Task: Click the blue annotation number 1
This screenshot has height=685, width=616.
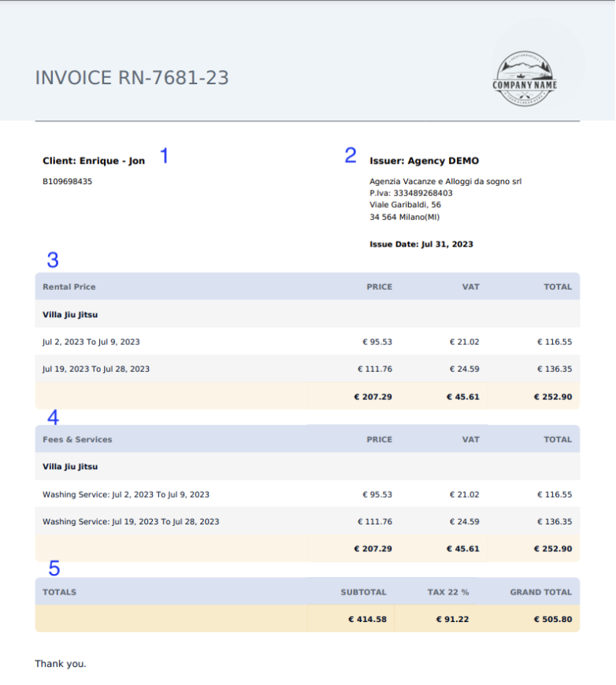Action: click(x=164, y=156)
